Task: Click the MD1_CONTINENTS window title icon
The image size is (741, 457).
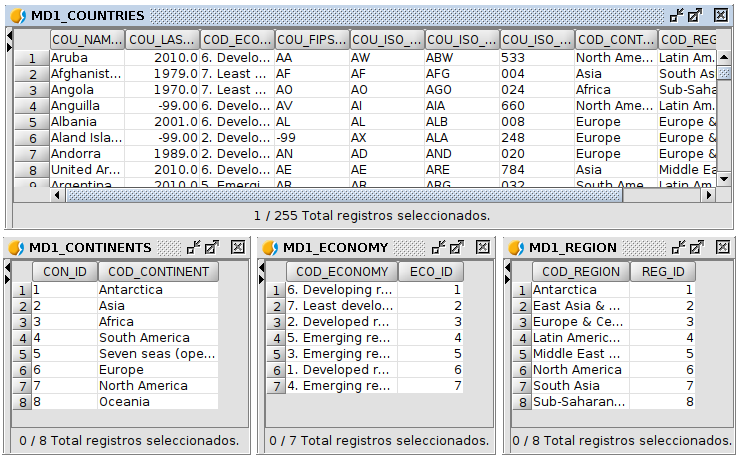Action: click(16, 248)
